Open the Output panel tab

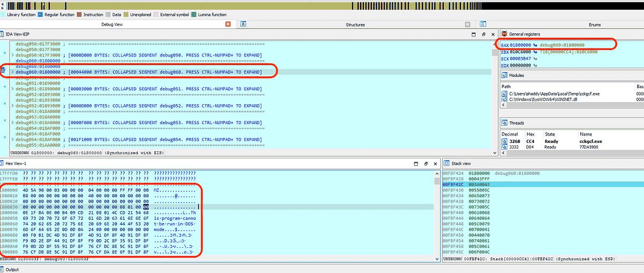click(12, 269)
